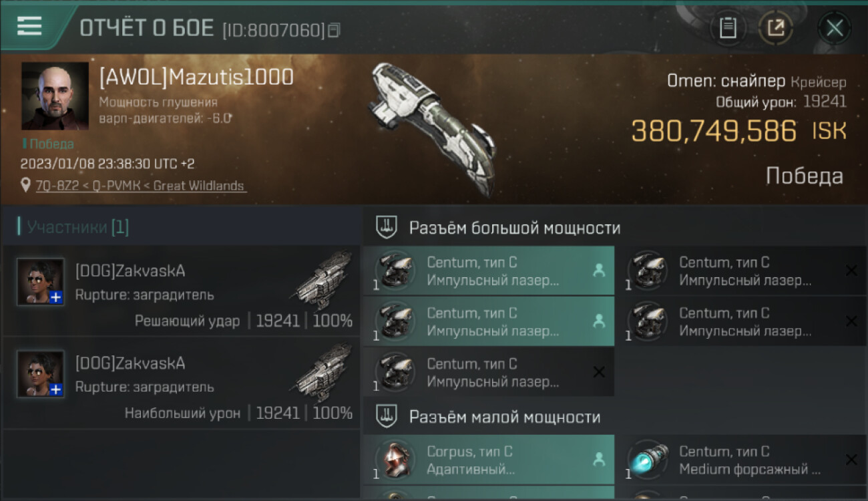Open the 7Q-8Z2 Great Wildlands location link
Screen dimensions: 868x501
pos(140,186)
